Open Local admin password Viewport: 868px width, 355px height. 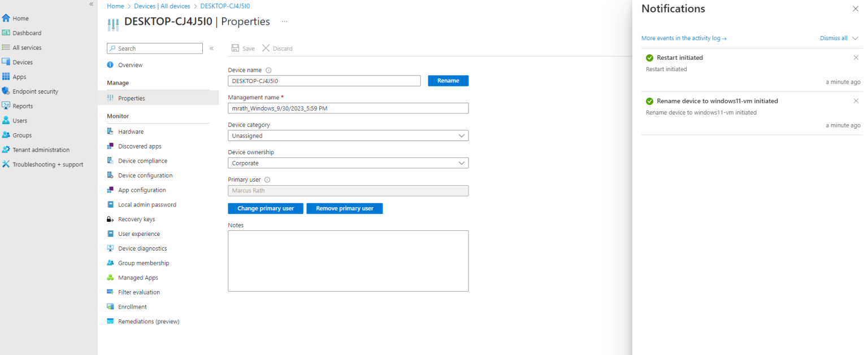tap(146, 204)
